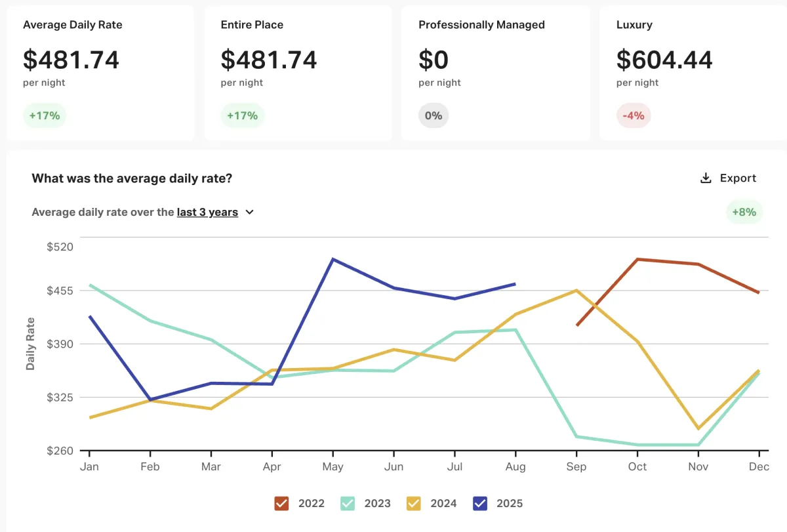Image resolution: width=787 pixels, height=532 pixels.
Task: Click the 2024 line peak at September
Action: click(576, 290)
